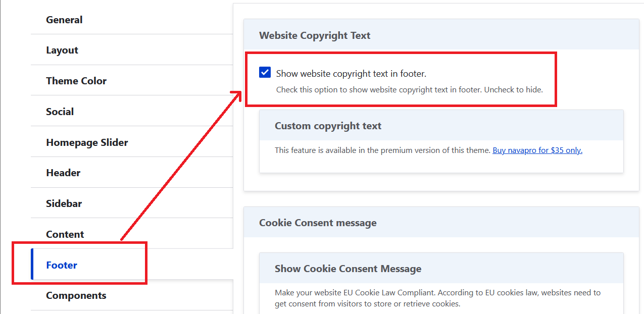Open the Social settings tab
The height and width of the screenshot is (314, 644).
pyautogui.click(x=60, y=112)
